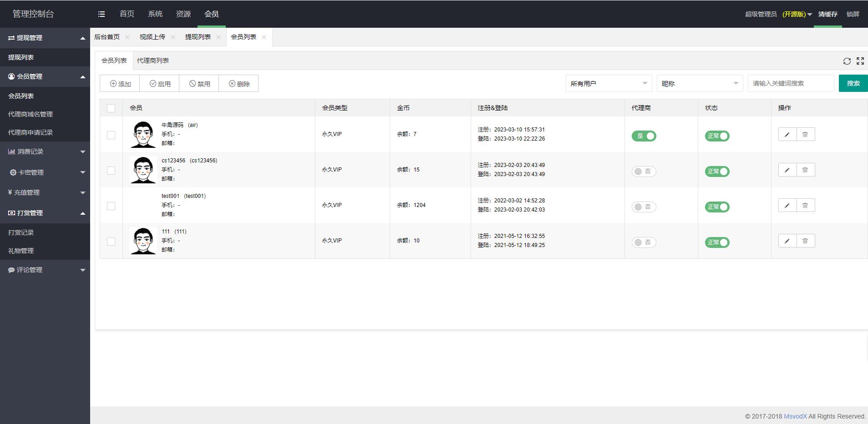Focus the keyword search input field

pos(791,83)
